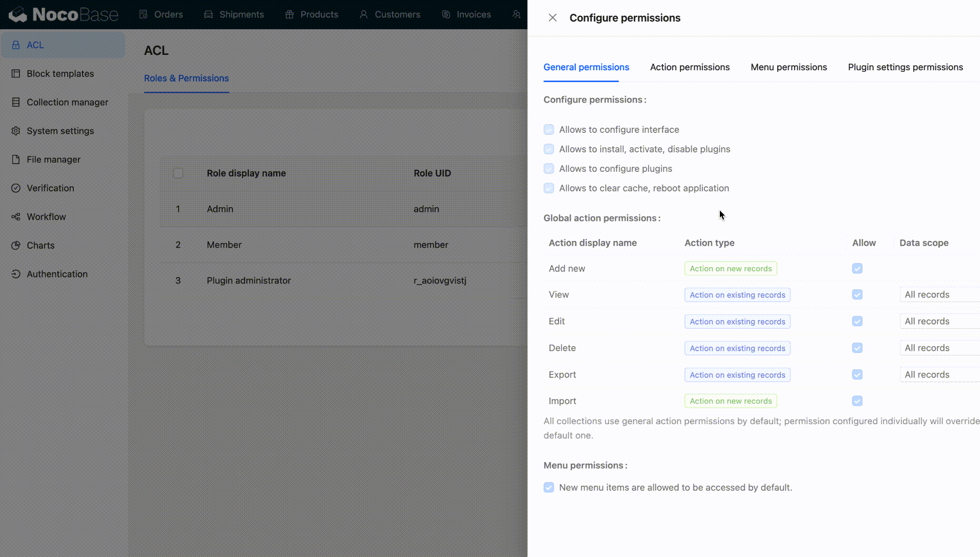Image resolution: width=980 pixels, height=557 pixels.
Task: Switch to the Action permissions tab
Action: [690, 67]
